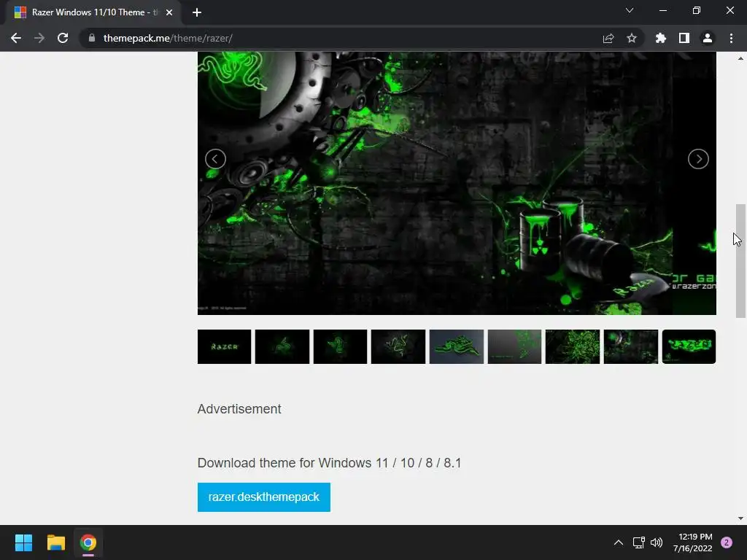The height and width of the screenshot is (560, 747).
Task: Click the main barrels wallpaper image
Action: (457, 183)
